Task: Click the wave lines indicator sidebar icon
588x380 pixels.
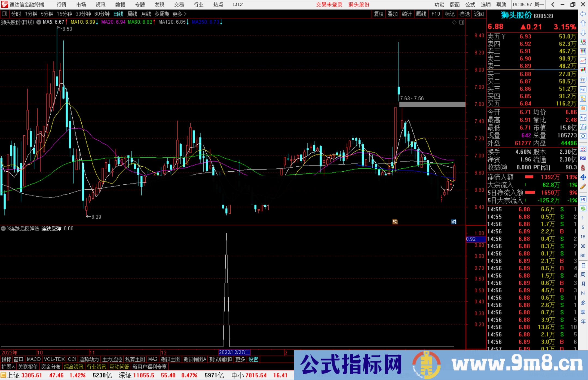Action: (x=583, y=149)
